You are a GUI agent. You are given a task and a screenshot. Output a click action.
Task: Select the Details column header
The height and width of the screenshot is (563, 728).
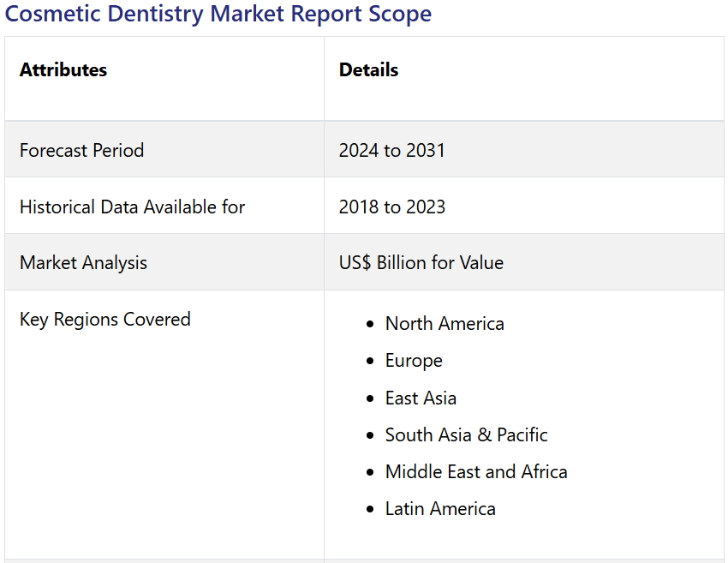tap(368, 70)
